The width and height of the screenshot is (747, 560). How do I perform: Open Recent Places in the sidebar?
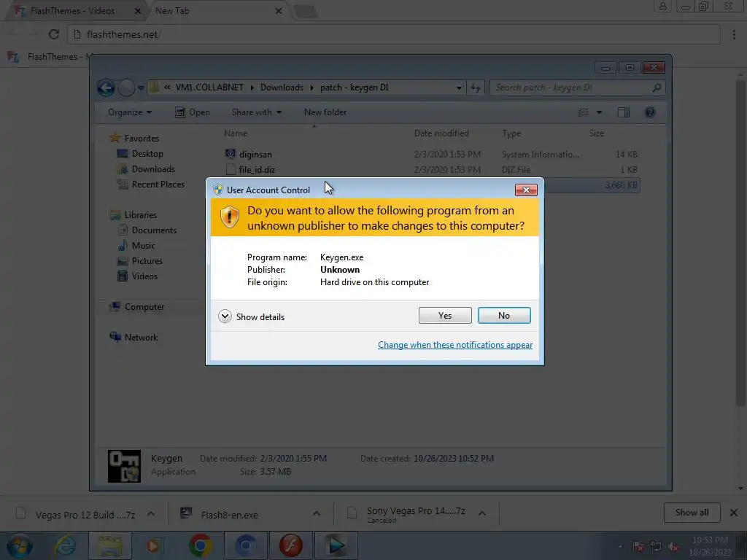pos(158,184)
